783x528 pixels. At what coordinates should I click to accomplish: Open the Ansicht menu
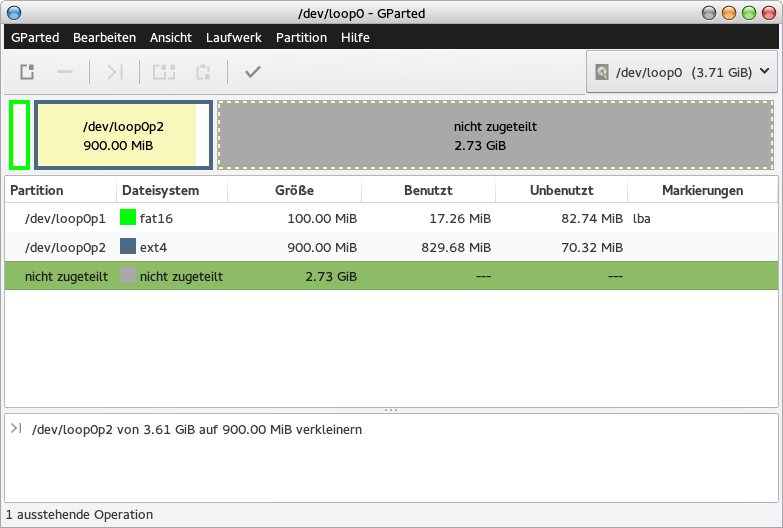(171, 37)
